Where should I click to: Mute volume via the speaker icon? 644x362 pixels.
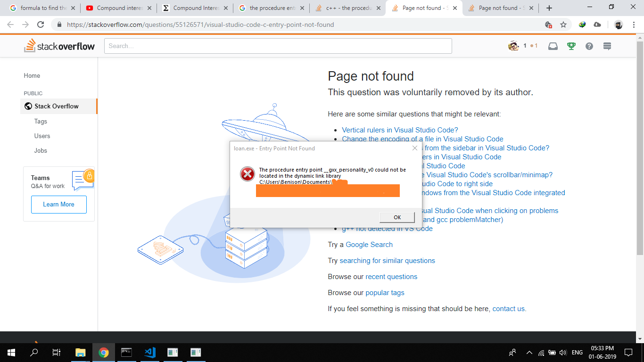562,352
